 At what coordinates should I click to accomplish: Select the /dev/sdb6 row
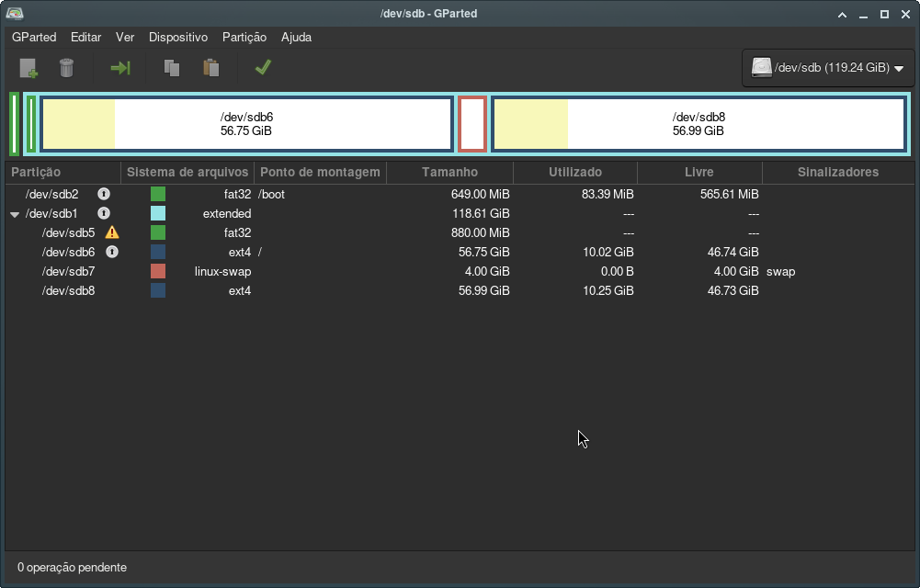(x=460, y=252)
